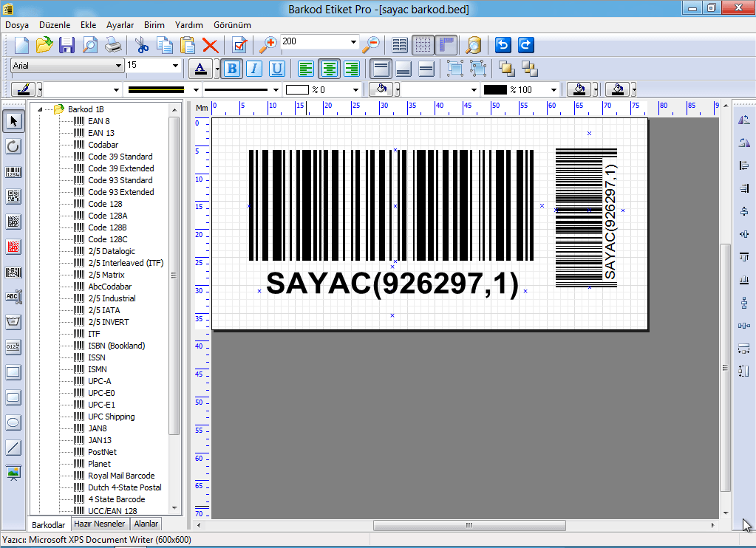Cut the selection with the scissors icon
The image size is (756, 548).
142,45
